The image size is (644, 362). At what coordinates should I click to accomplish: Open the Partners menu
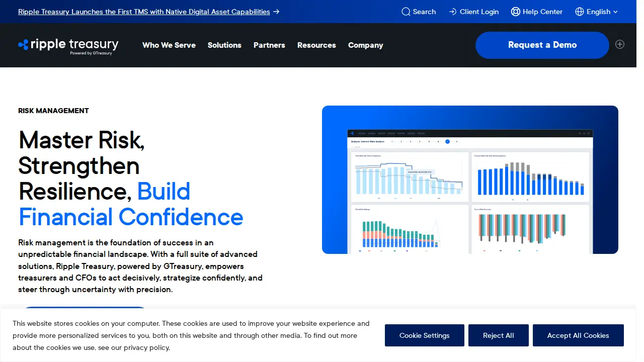tap(269, 45)
